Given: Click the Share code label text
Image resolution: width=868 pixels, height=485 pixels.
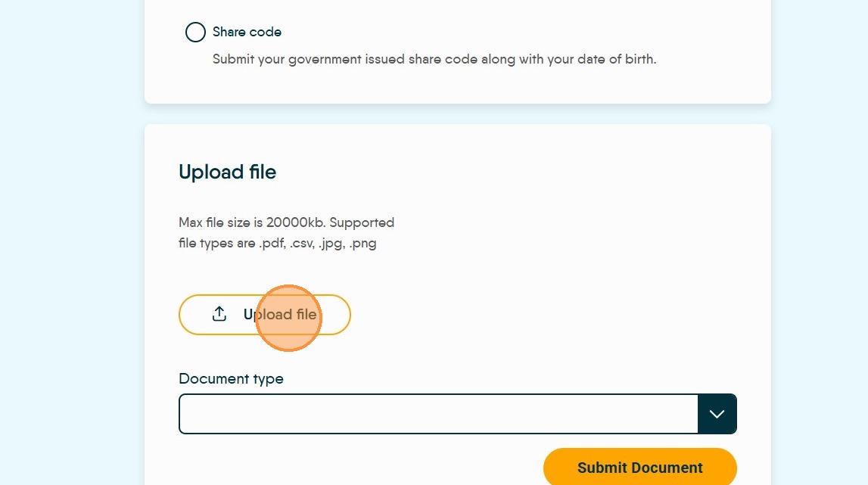Looking at the screenshot, I should pos(247,33).
